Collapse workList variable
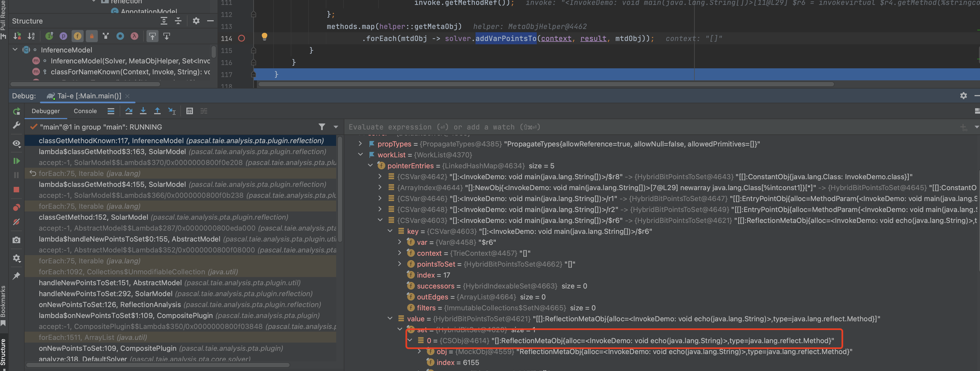The width and height of the screenshot is (980, 371). (360, 155)
